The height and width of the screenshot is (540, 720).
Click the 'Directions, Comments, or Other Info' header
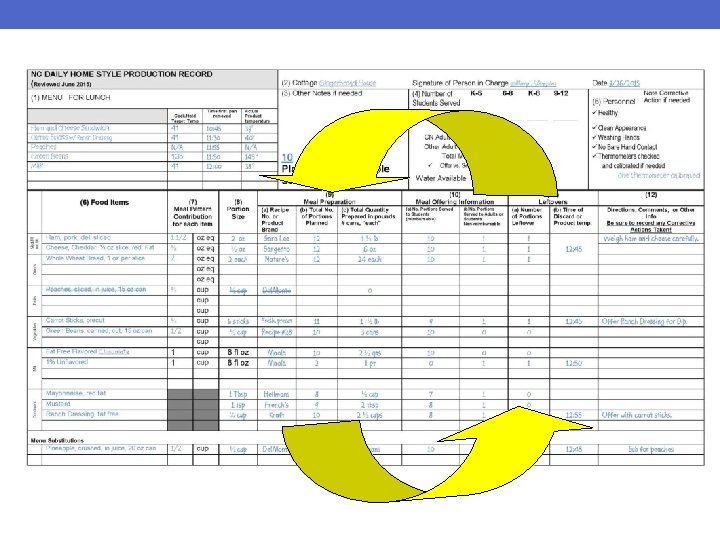point(651,213)
